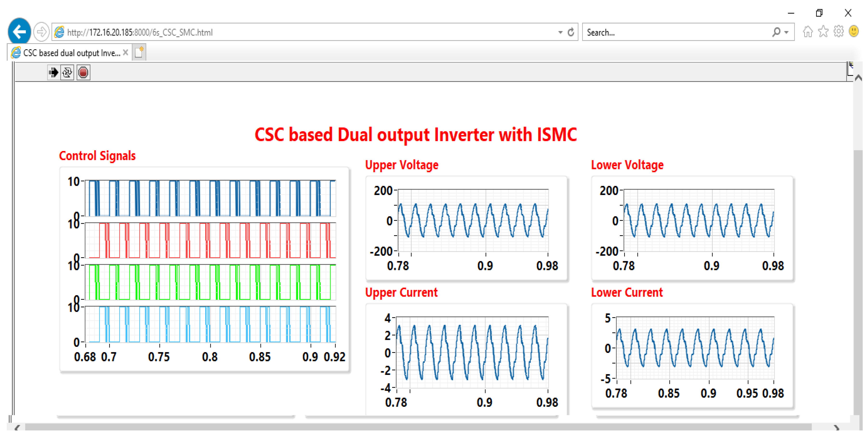Click the browser forward arrow

coord(42,32)
